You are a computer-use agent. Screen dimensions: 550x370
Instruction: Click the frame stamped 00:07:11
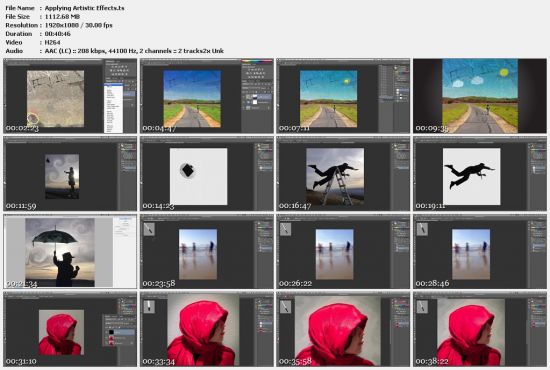(x=343, y=96)
